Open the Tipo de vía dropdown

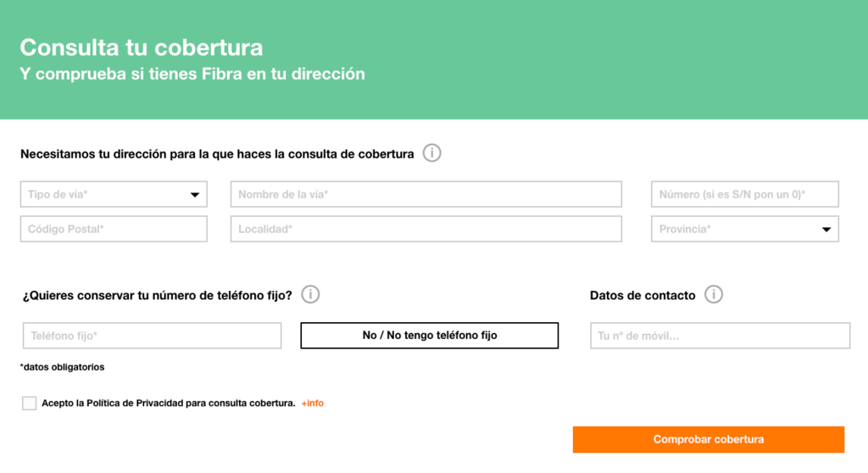pos(114,194)
